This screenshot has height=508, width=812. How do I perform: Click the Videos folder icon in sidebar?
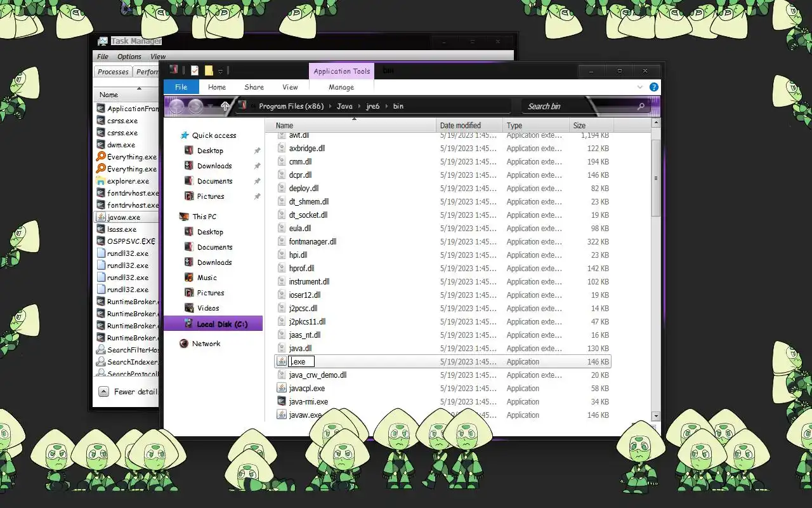tap(188, 308)
